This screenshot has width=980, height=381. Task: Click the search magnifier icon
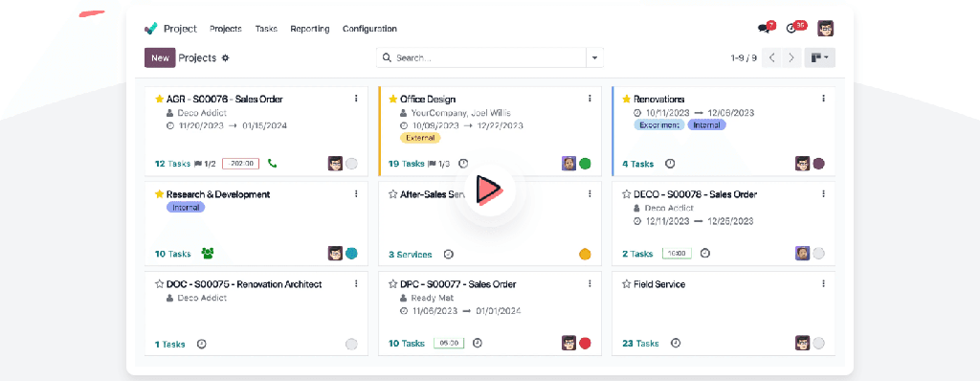pyautogui.click(x=387, y=58)
